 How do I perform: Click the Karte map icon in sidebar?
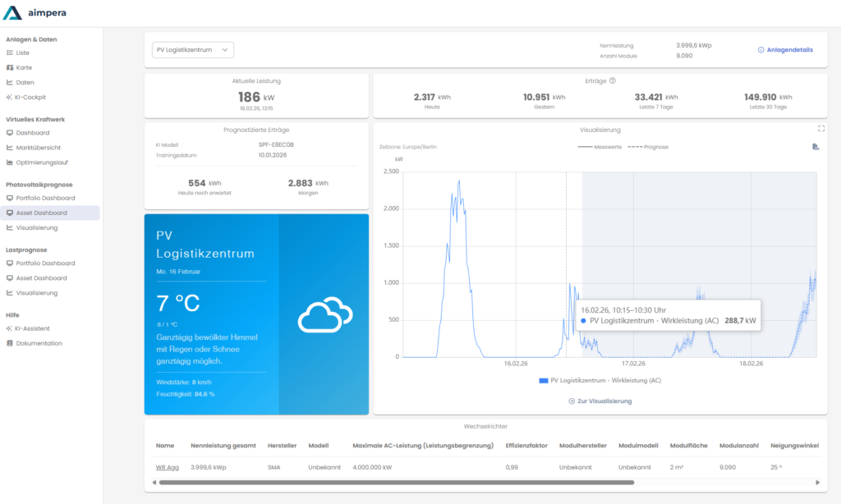click(x=10, y=67)
